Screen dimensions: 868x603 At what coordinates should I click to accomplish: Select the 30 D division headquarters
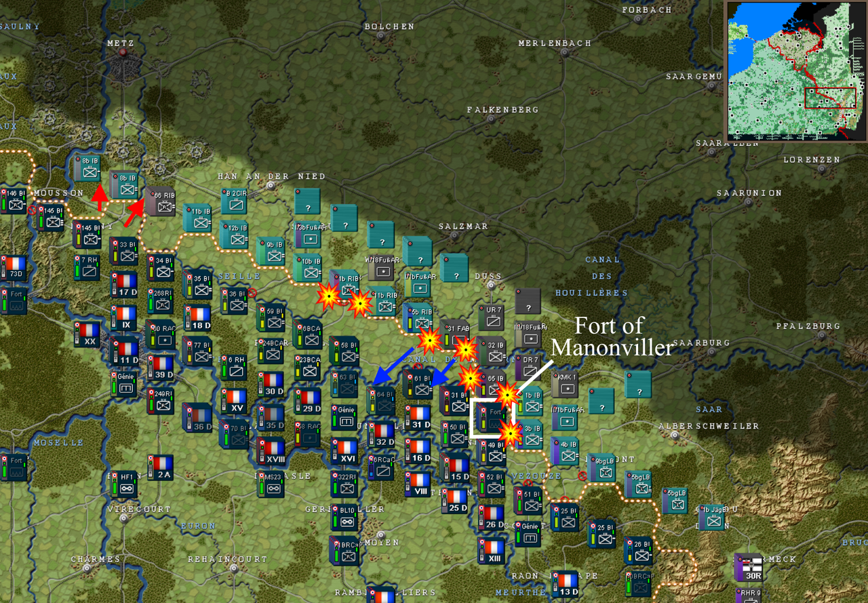click(x=271, y=384)
